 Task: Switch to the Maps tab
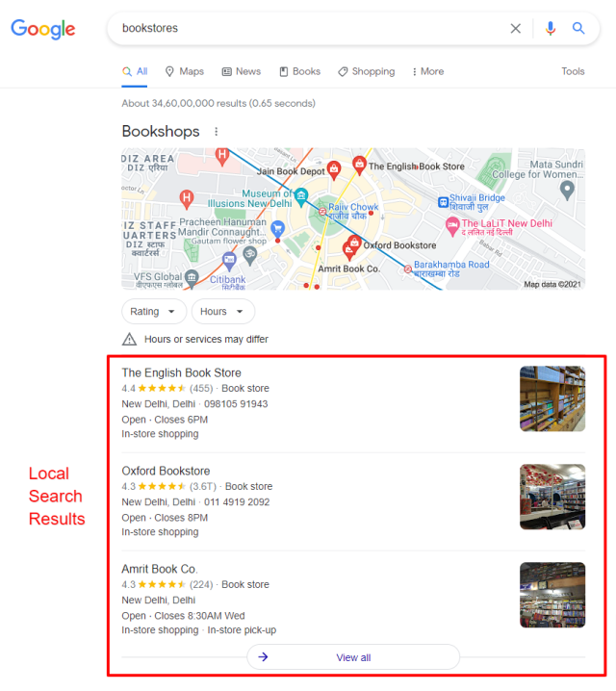tap(185, 71)
